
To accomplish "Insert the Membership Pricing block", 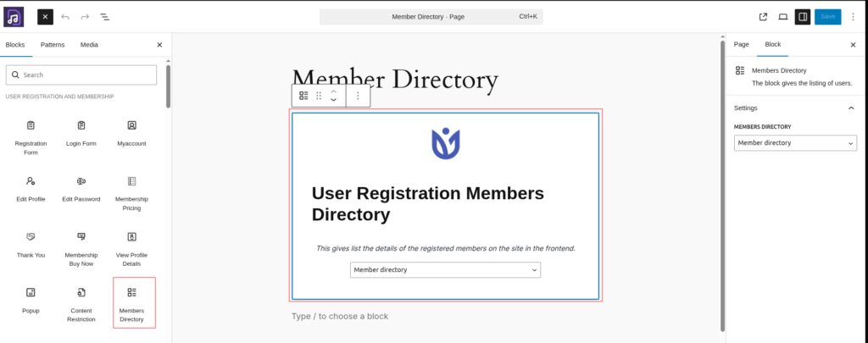I will point(131,194).
